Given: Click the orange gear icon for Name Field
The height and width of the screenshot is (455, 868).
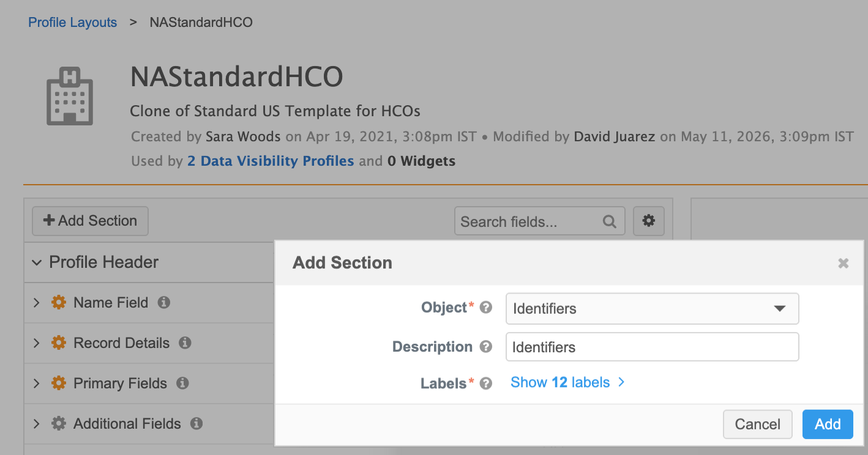Looking at the screenshot, I should click(x=58, y=303).
